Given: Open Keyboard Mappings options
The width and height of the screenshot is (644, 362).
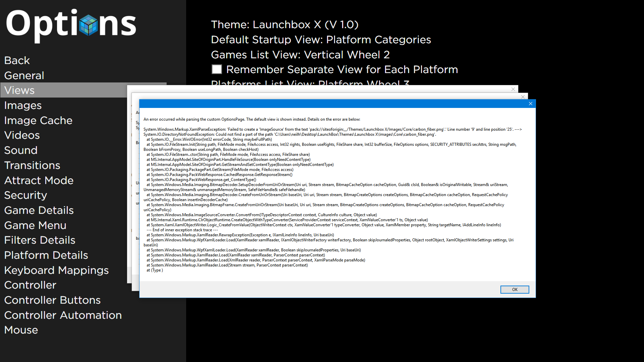Looking at the screenshot, I should coord(56,270).
